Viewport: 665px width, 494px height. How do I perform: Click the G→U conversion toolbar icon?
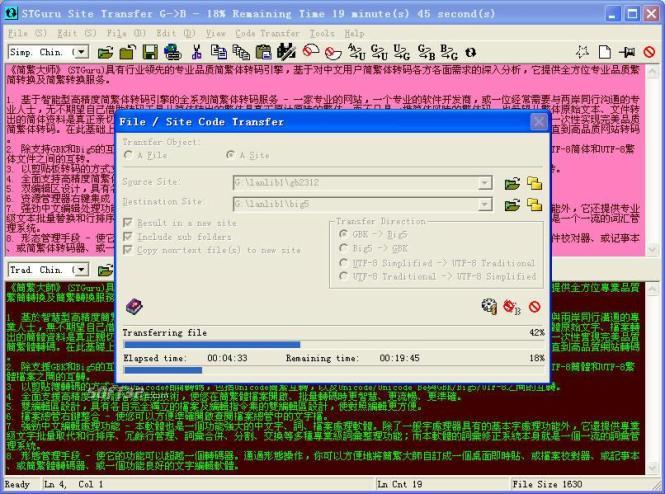(x=379, y=53)
